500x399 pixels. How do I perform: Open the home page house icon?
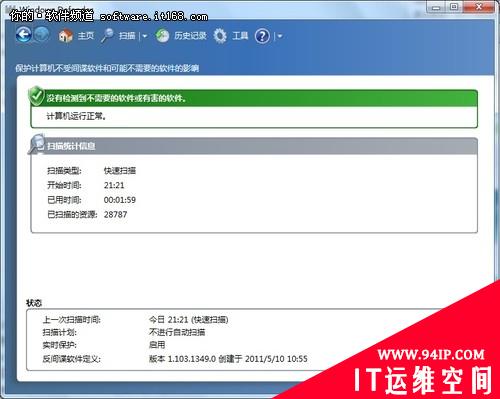point(65,36)
